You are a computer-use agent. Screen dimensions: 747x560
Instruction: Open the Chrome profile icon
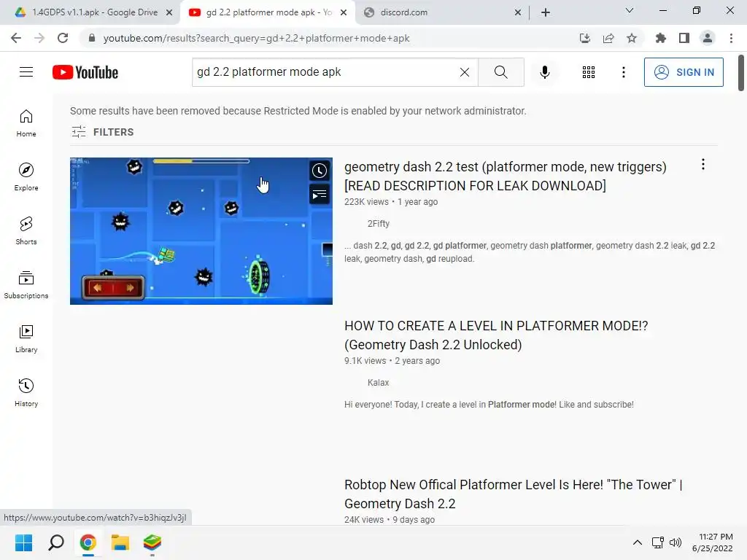(708, 38)
